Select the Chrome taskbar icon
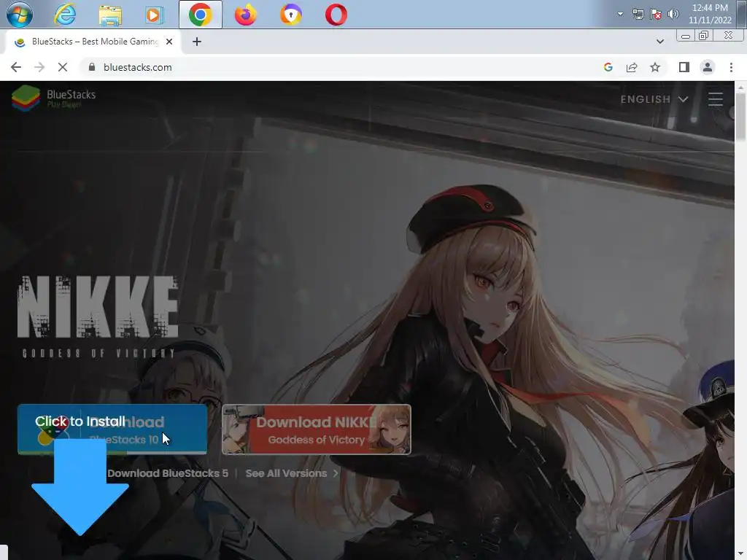 [201, 15]
